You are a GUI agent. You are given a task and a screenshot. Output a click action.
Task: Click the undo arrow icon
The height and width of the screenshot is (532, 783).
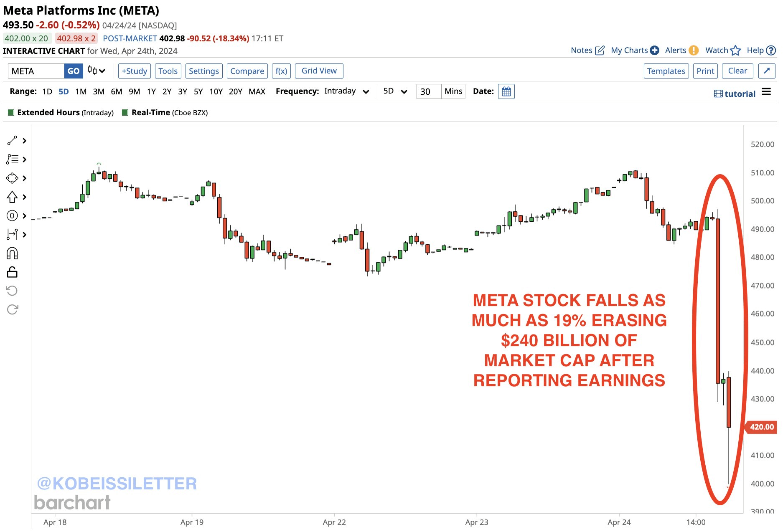(13, 290)
